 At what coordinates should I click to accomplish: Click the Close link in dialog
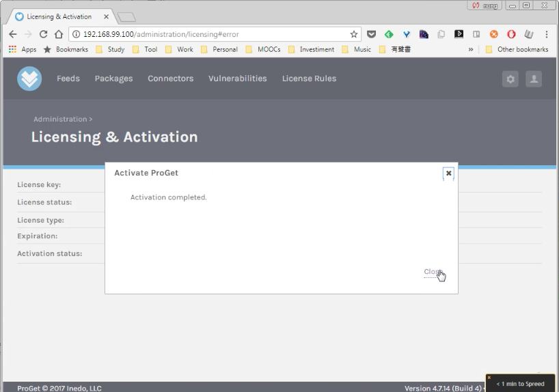(x=433, y=272)
